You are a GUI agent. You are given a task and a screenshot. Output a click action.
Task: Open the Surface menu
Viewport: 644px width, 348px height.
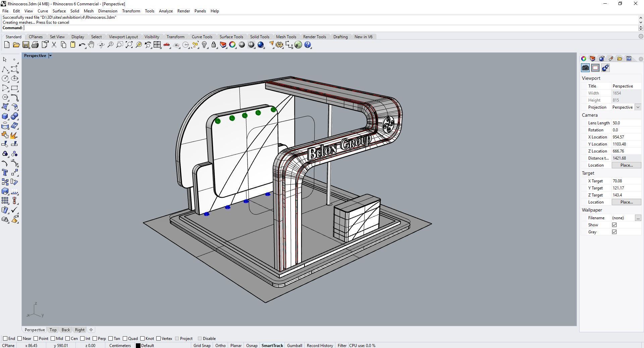pyautogui.click(x=59, y=11)
